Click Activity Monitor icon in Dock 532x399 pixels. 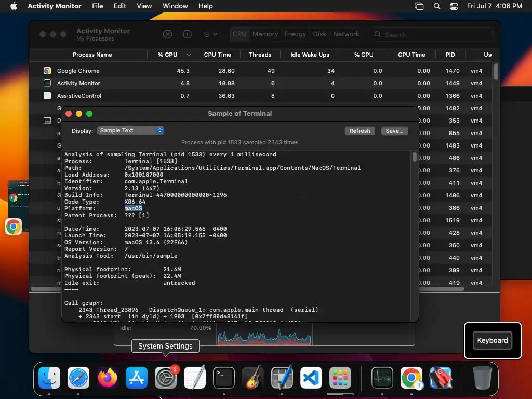(382, 377)
